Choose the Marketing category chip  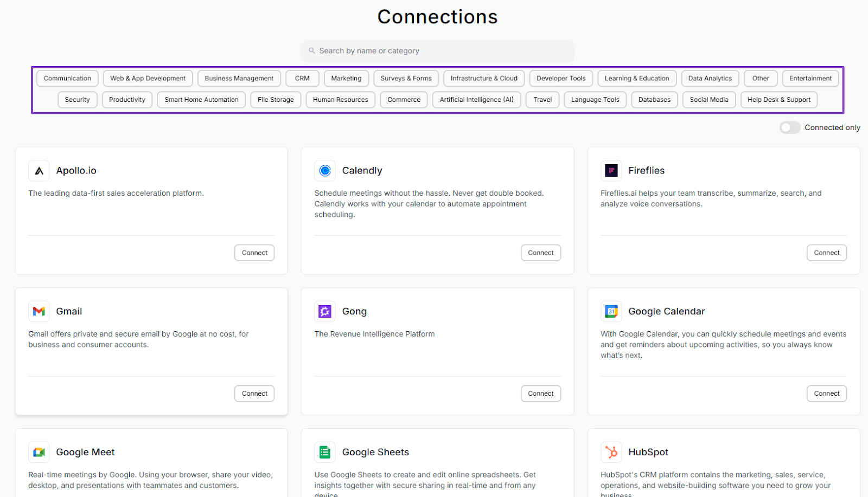click(346, 79)
